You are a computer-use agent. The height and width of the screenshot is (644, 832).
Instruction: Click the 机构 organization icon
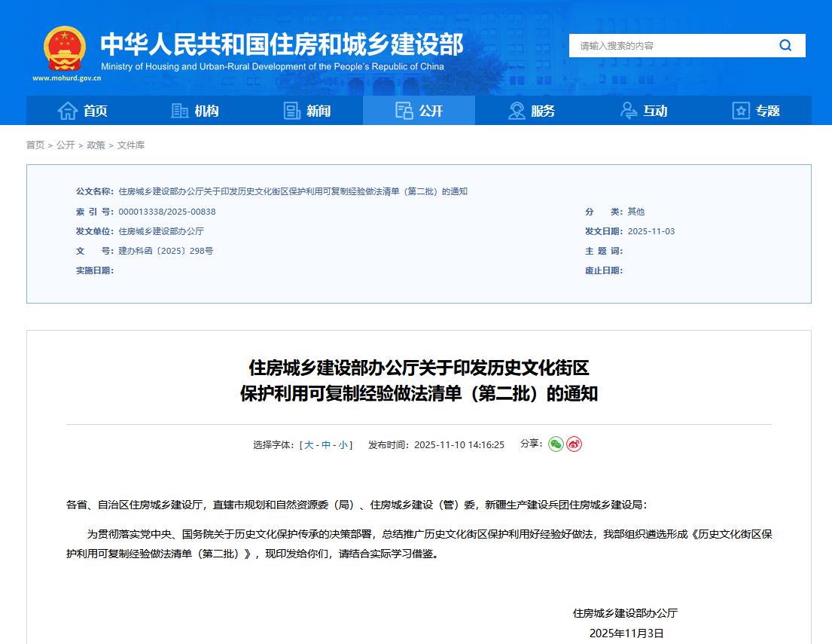tap(179, 110)
